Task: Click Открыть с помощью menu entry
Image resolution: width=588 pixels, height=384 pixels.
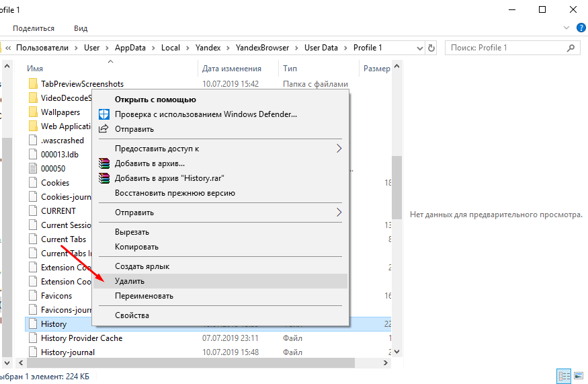Action: tap(220, 100)
